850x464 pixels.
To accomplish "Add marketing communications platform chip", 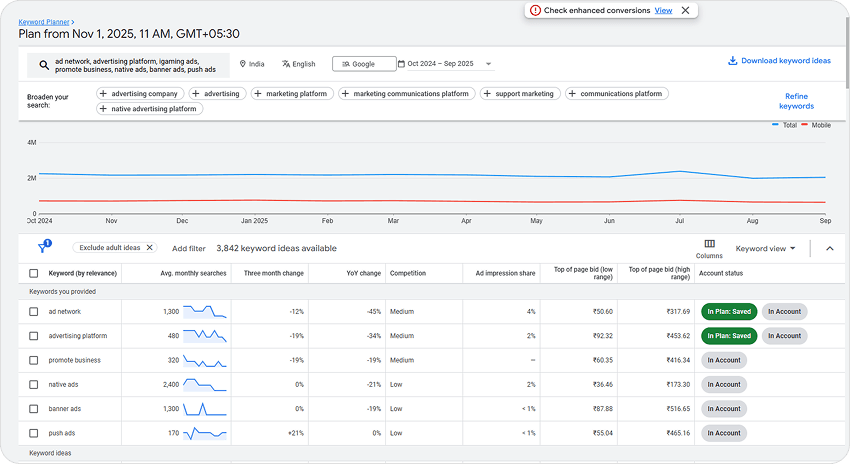I will click(407, 94).
